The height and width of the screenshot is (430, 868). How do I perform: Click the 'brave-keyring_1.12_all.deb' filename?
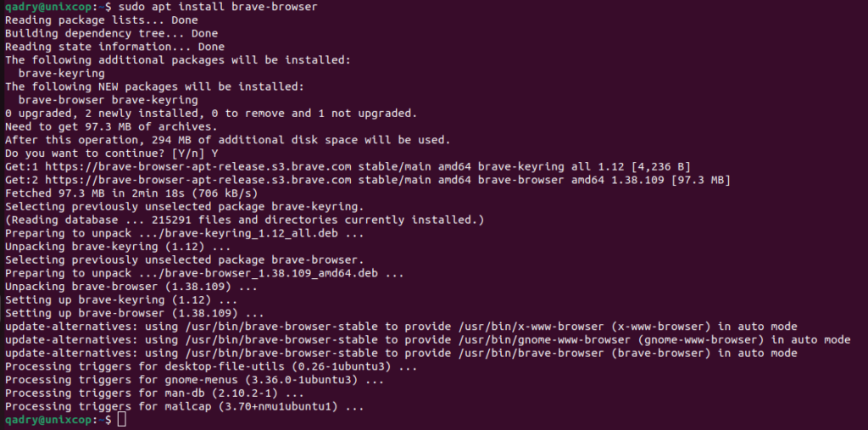(x=251, y=233)
